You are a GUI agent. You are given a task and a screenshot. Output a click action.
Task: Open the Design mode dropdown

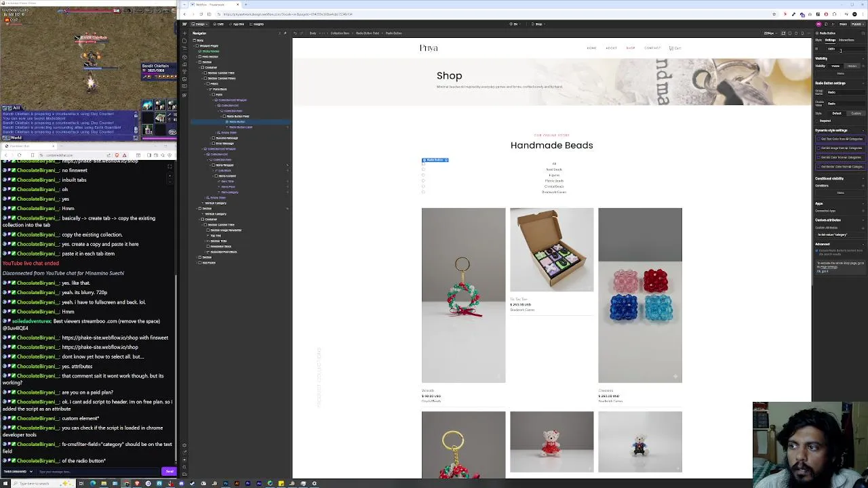coord(201,24)
